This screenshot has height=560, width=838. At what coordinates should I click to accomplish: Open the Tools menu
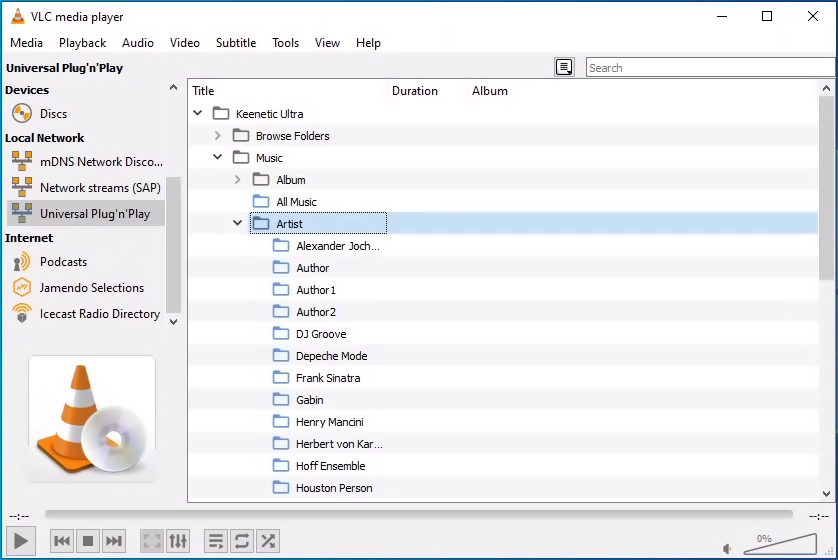(285, 43)
